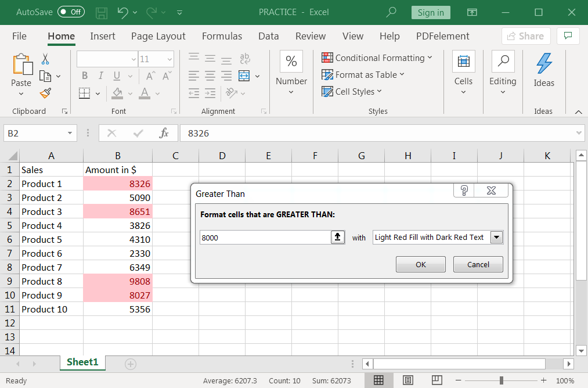Screen dimensions: 588x388
Task: Click Merge and Center icon
Action: coord(244,76)
